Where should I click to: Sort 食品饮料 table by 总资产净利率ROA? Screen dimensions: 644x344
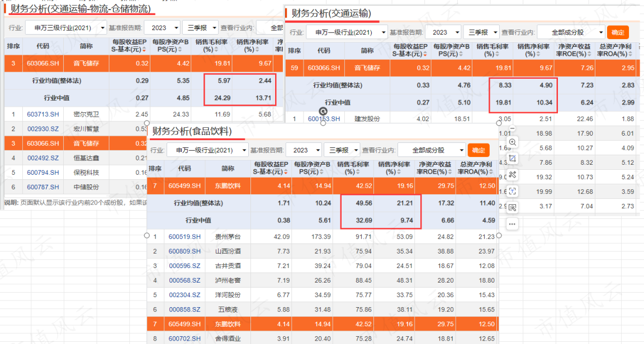coord(491,172)
